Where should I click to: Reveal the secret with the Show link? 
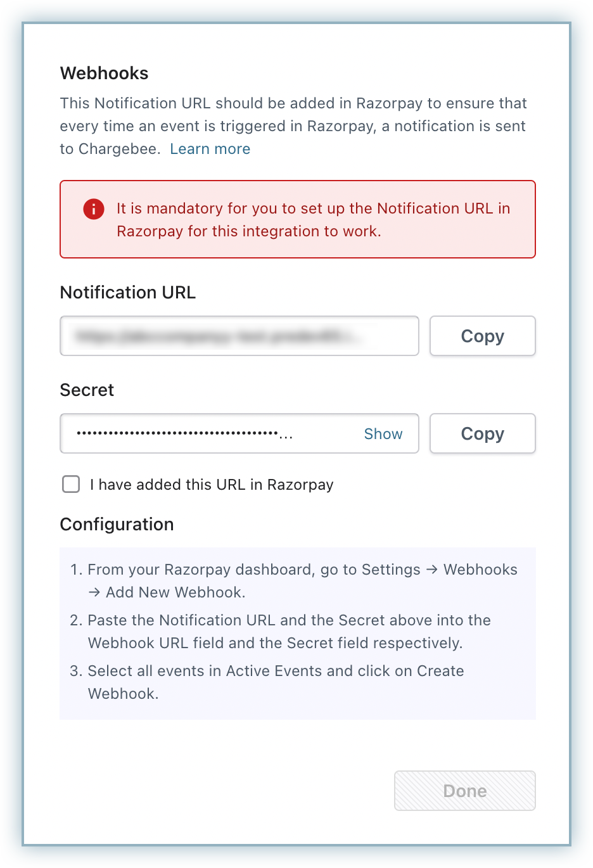click(383, 434)
